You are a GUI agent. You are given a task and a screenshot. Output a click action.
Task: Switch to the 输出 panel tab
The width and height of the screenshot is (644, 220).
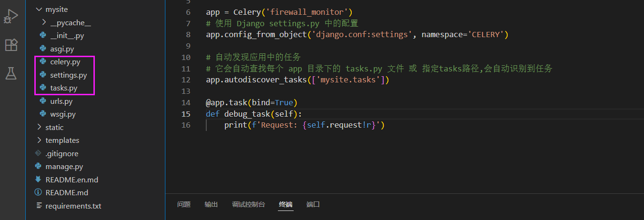pos(211,204)
